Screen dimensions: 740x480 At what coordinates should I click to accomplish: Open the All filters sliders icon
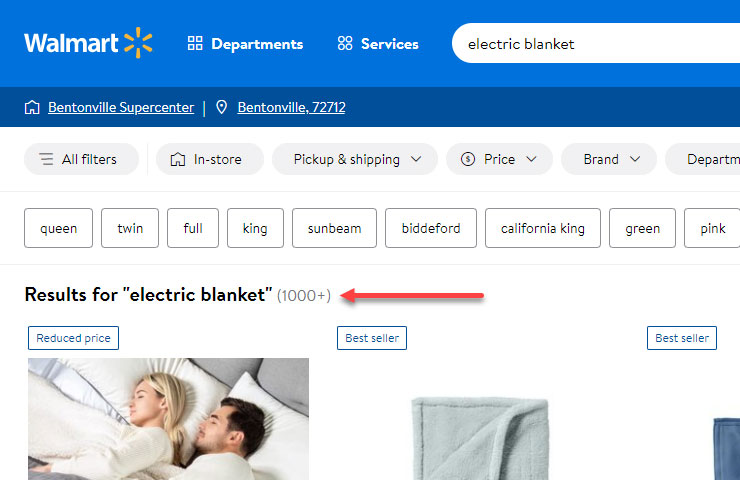[46, 159]
